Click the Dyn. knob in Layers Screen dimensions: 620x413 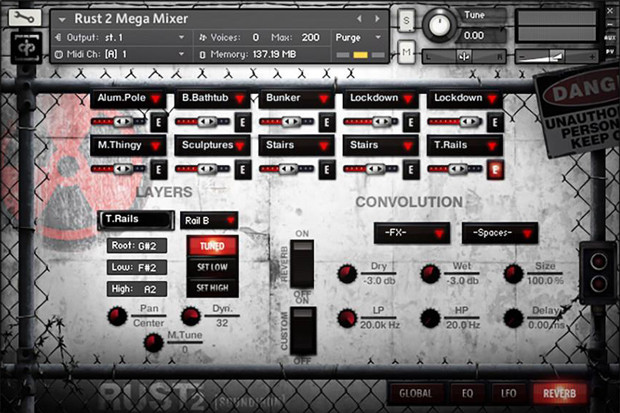[x=191, y=316]
